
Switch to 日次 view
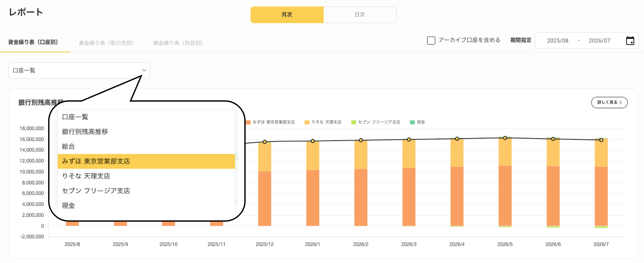(360, 15)
